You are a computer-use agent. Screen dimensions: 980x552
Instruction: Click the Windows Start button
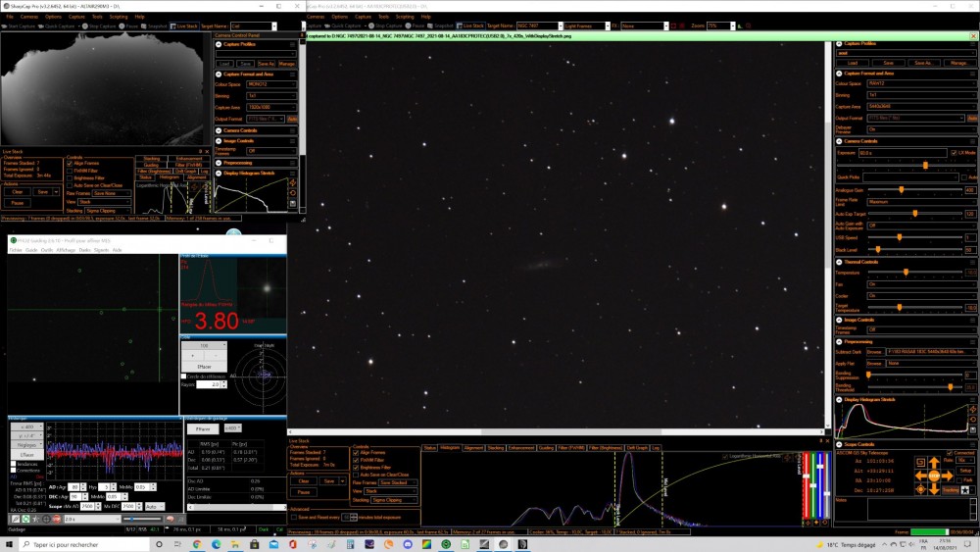pos(9,544)
